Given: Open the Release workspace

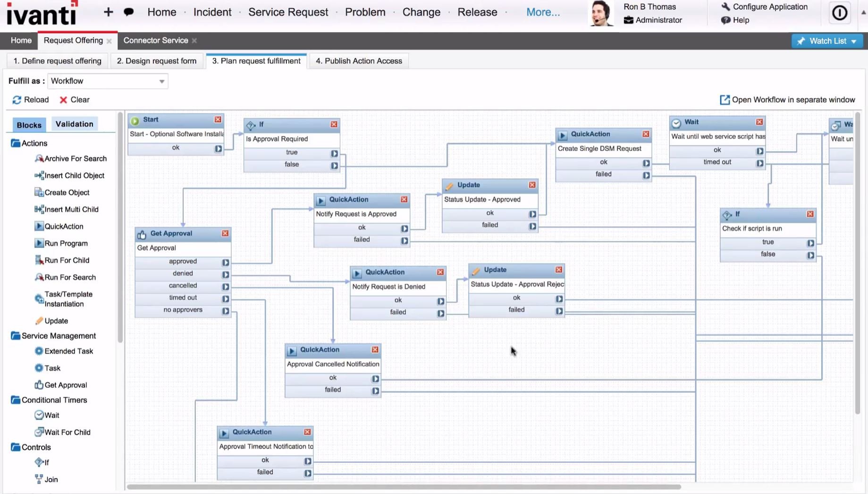Looking at the screenshot, I should tap(477, 12).
